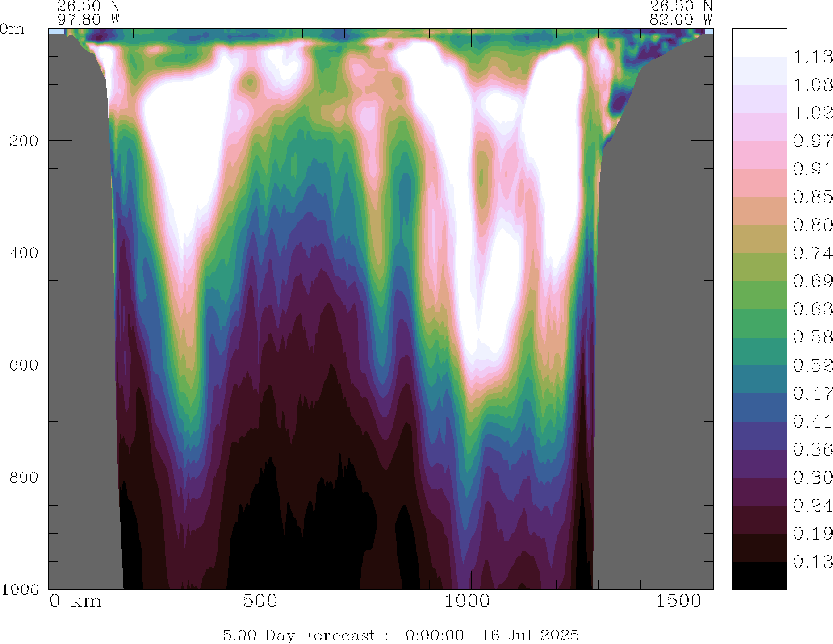Click the 1500 distance axis label

pos(678,601)
